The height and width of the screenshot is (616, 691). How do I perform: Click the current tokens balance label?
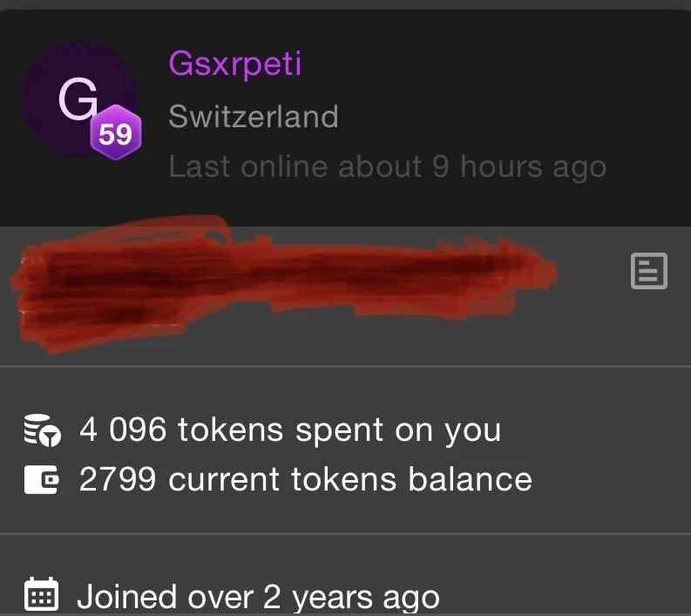point(350,479)
